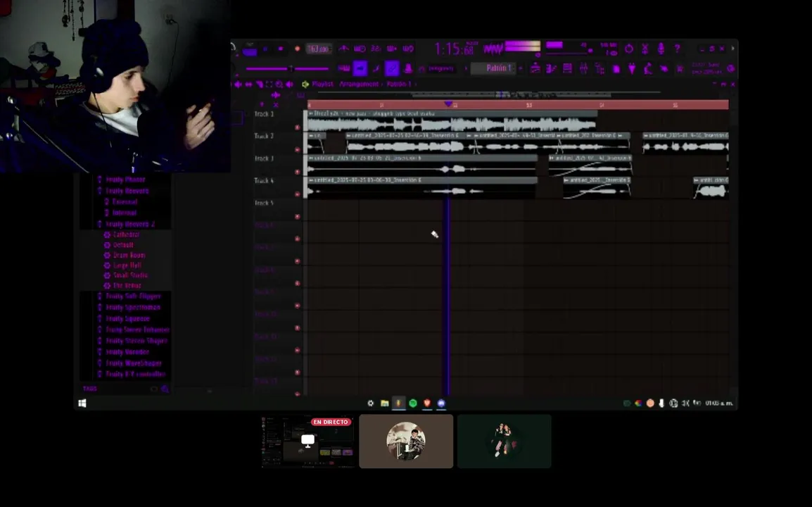
Task: Select the Small Studio preset
Action: (x=130, y=275)
